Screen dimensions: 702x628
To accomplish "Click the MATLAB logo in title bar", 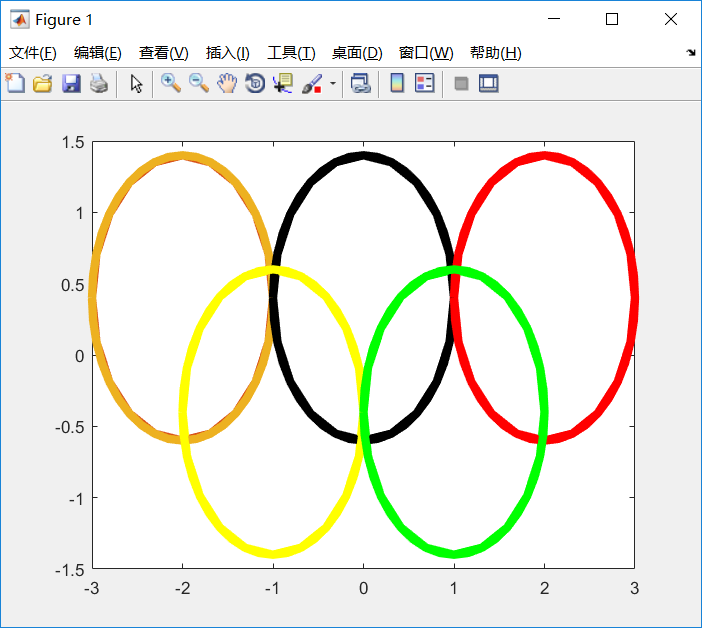I will tap(20, 19).
